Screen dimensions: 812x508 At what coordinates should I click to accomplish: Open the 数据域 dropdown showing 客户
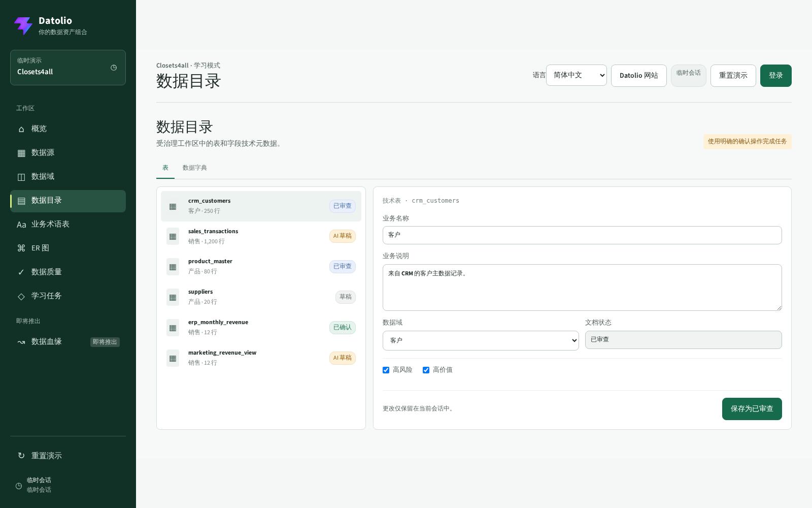pos(481,340)
